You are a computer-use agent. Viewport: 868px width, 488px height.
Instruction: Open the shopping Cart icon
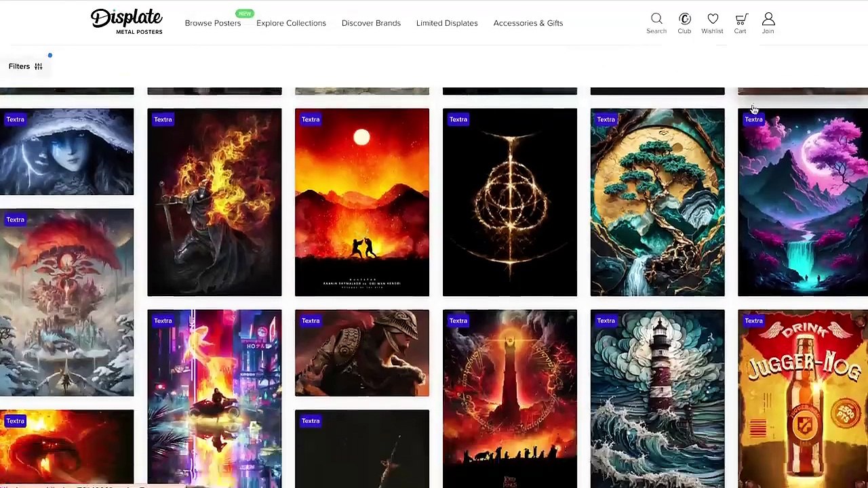click(x=741, y=19)
